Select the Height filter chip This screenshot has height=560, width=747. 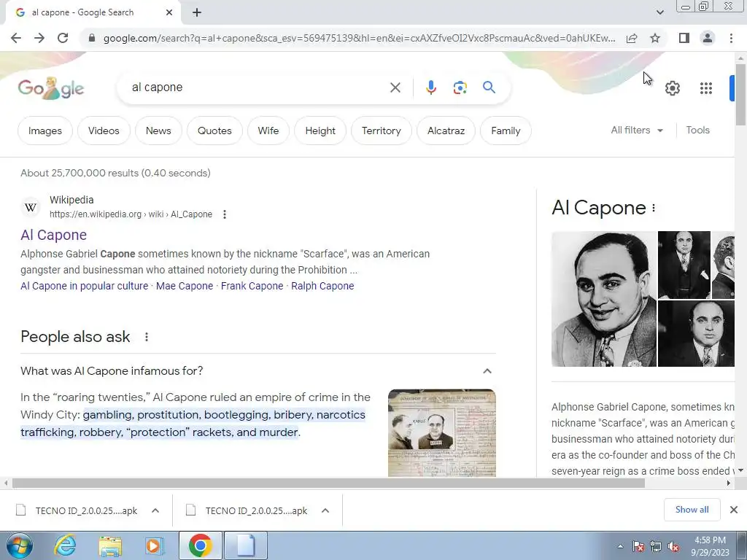[x=320, y=131]
